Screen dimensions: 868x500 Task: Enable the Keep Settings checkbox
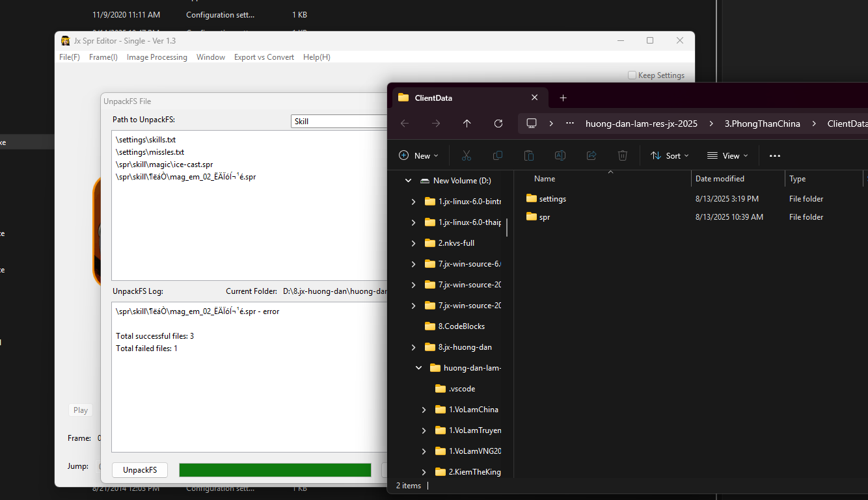tap(632, 75)
